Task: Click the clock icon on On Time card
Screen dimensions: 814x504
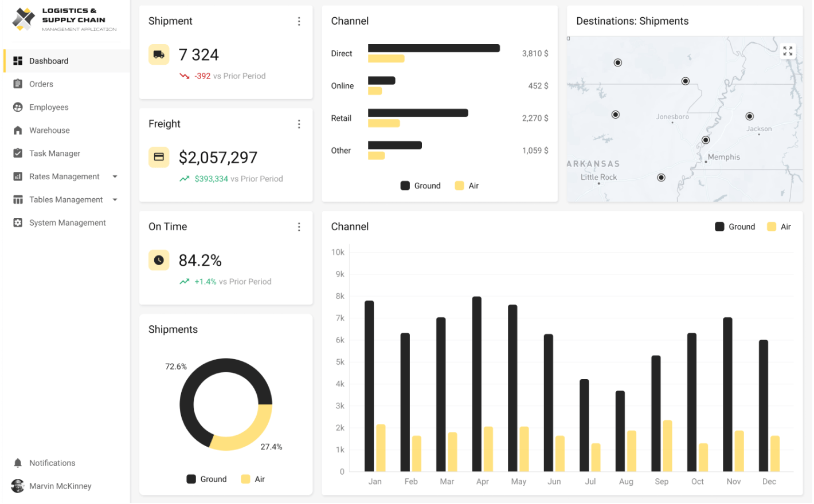Action: 159,260
